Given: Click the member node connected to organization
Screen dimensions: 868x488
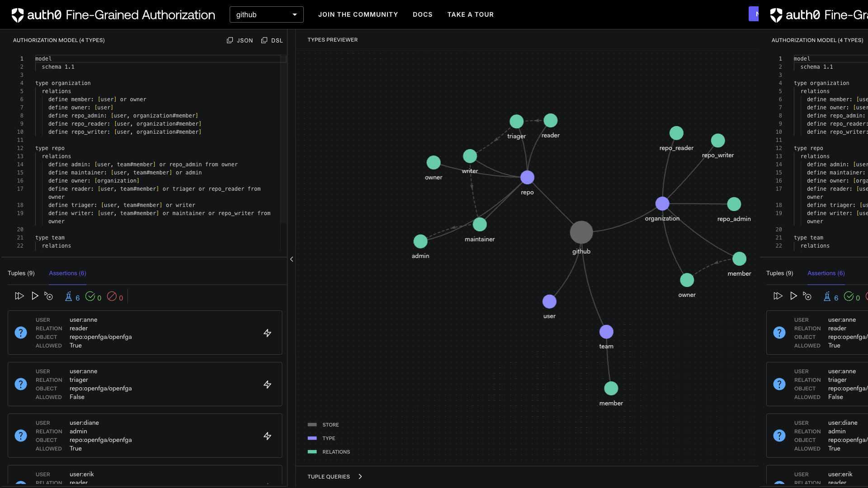Looking at the screenshot, I should pos(739,259).
